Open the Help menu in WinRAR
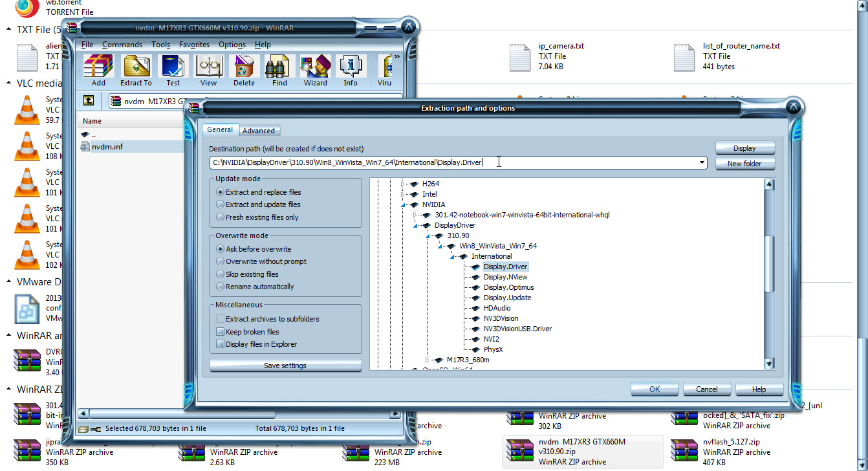This screenshot has width=868, height=471. (263, 45)
